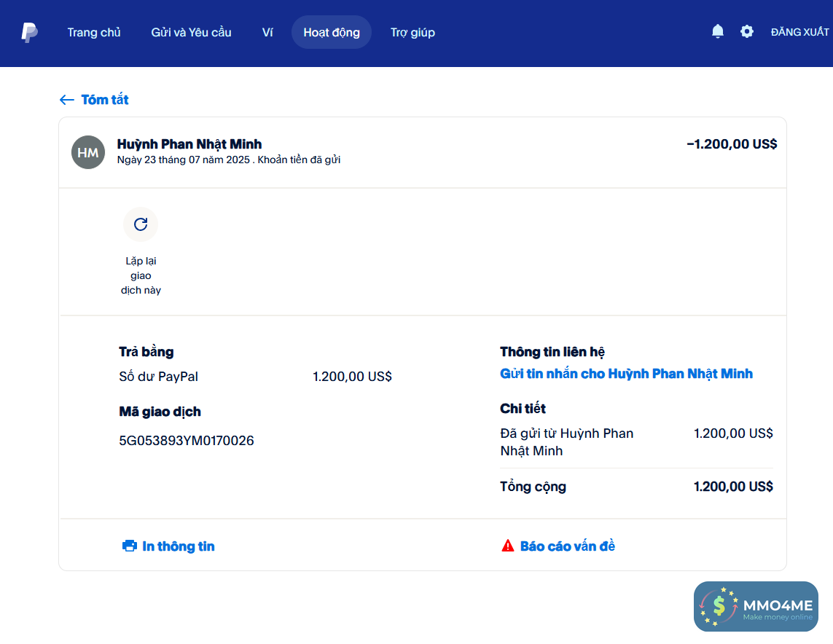This screenshot has width=833, height=644.
Task: Click the red warning triangle icon
Action: click(508, 546)
